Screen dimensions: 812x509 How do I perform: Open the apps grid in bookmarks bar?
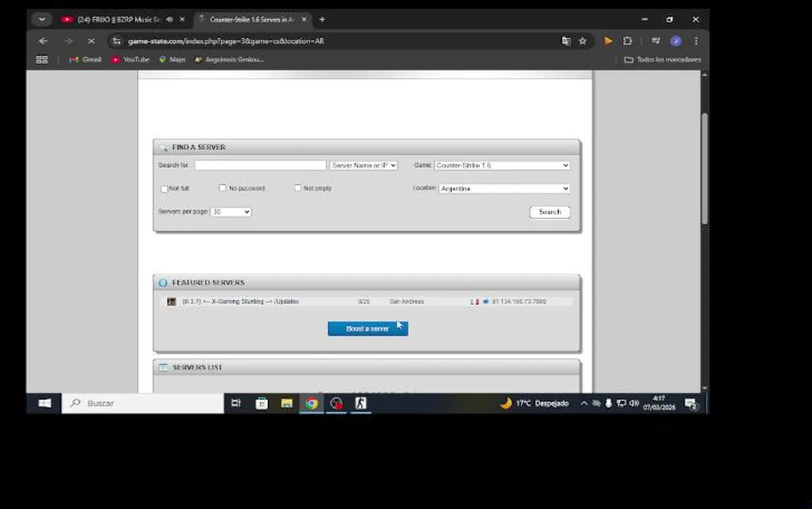click(x=42, y=59)
